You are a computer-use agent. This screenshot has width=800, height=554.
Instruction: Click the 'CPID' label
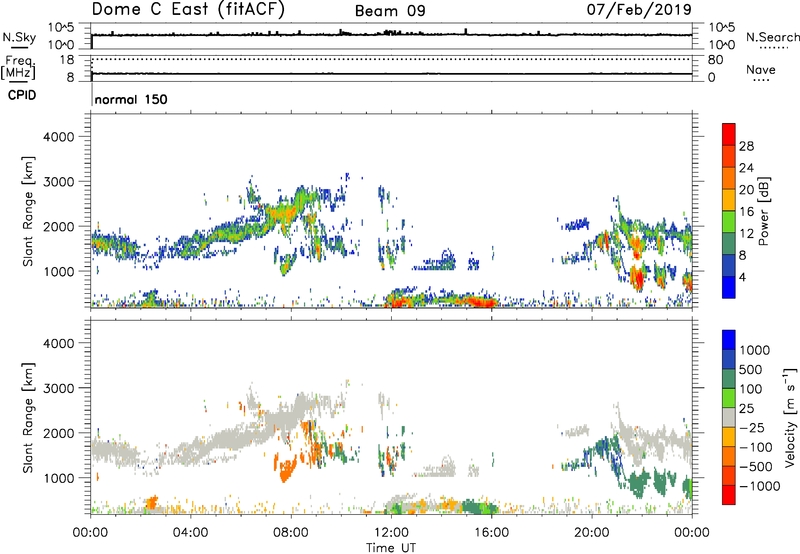[x=22, y=95]
